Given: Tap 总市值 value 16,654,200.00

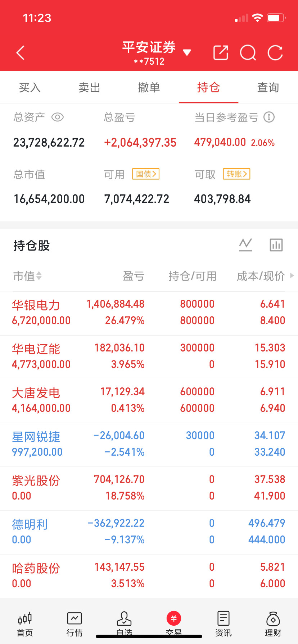Looking at the screenshot, I should click(x=49, y=199).
